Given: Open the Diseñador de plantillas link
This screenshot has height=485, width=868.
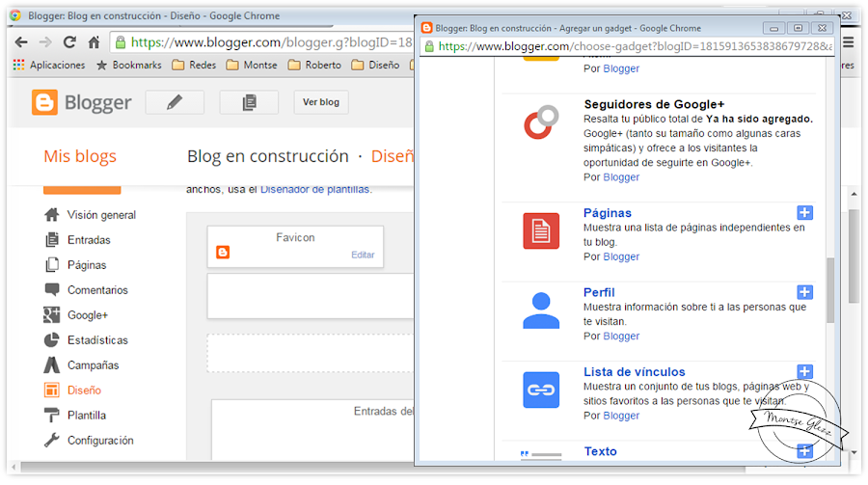Looking at the screenshot, I should (x=315, y=189).
